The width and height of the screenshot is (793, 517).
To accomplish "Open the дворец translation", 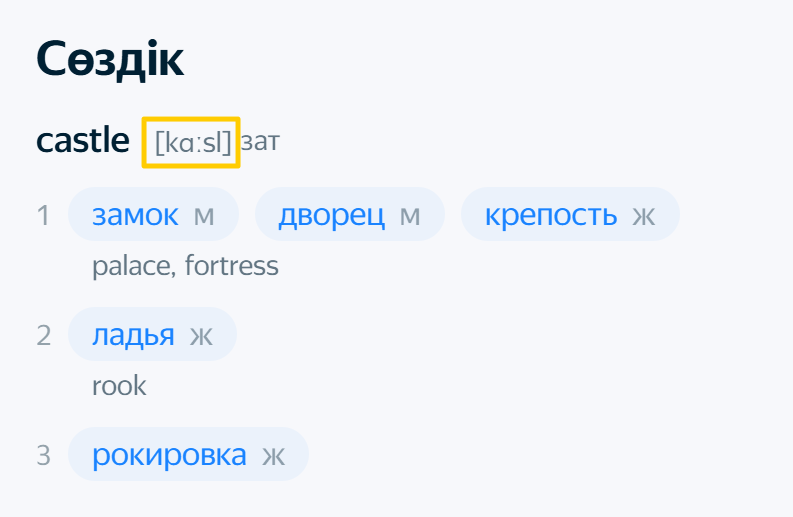I will tap(332, 215).
